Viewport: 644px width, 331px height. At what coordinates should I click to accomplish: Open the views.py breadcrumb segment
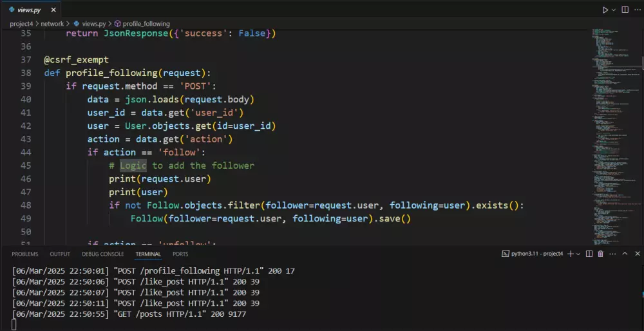(91, 24)
